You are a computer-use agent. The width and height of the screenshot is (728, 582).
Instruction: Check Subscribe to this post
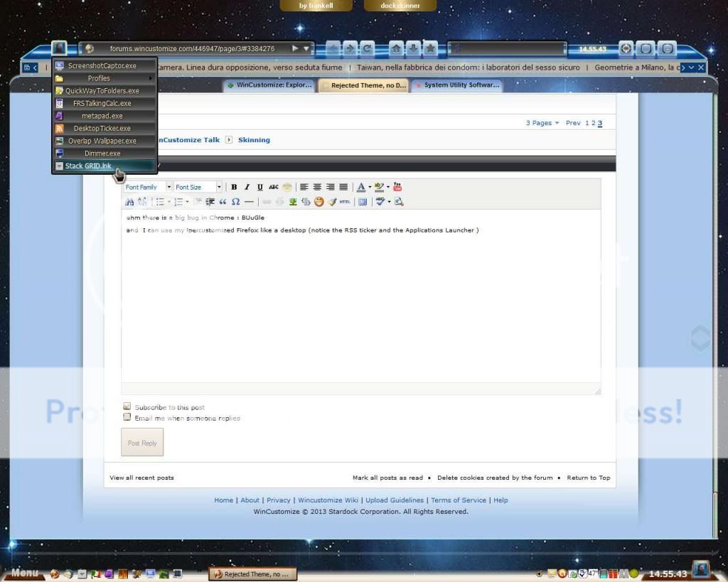(x=127, y=406)
